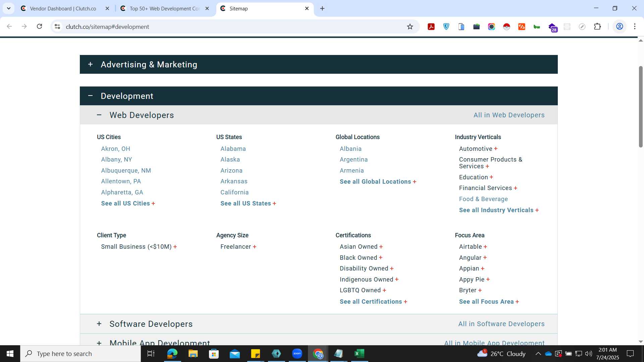The height and width of the screenshot is (362, 644).
Task: Open Chrome three-dot menu
Action: [635, 26]
